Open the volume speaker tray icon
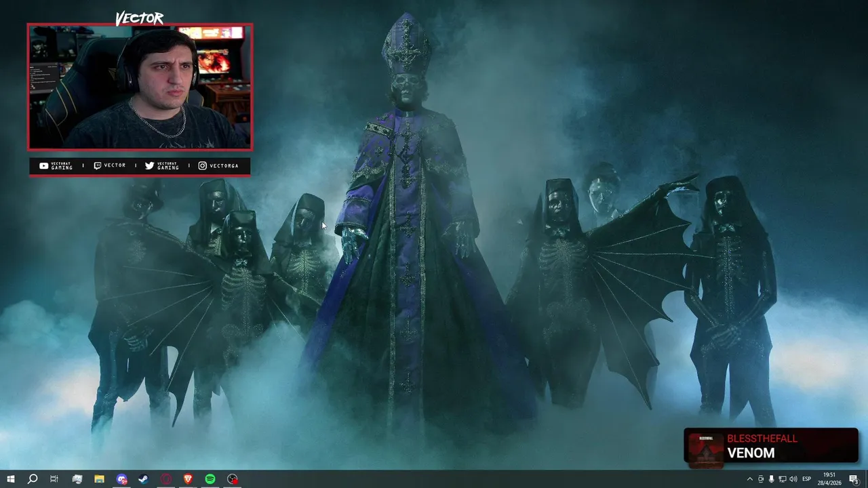868x488 pixels. (x=793, y=479)
